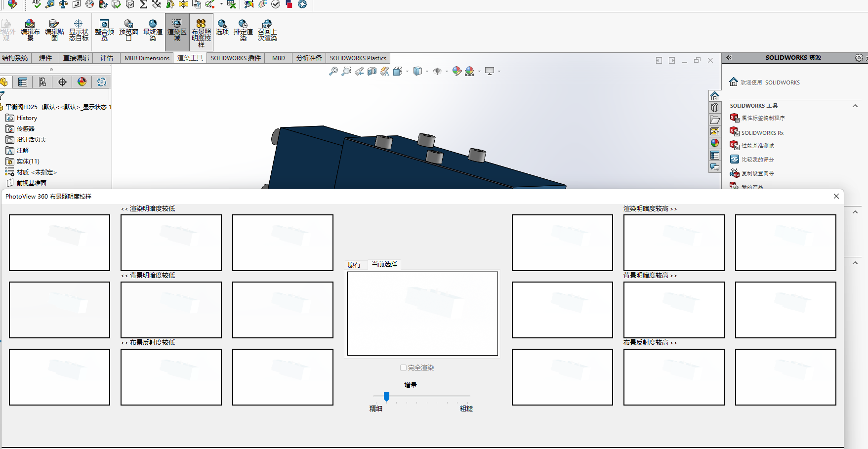
Task: Open the Design Library task pane tab
Action: tap(715, 108)
